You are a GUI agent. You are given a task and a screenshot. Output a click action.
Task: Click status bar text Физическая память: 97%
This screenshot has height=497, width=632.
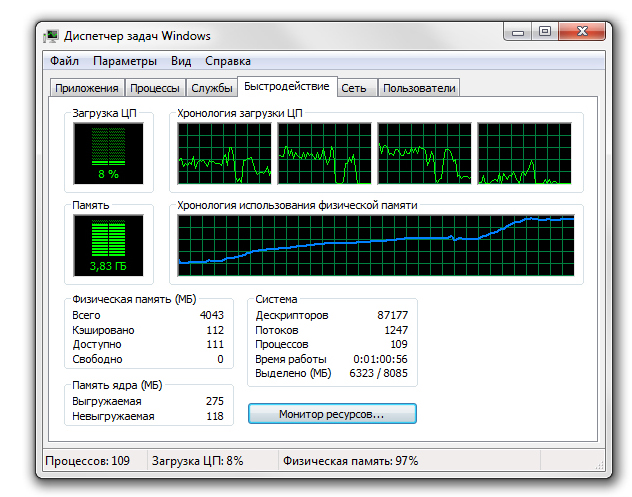350,461
